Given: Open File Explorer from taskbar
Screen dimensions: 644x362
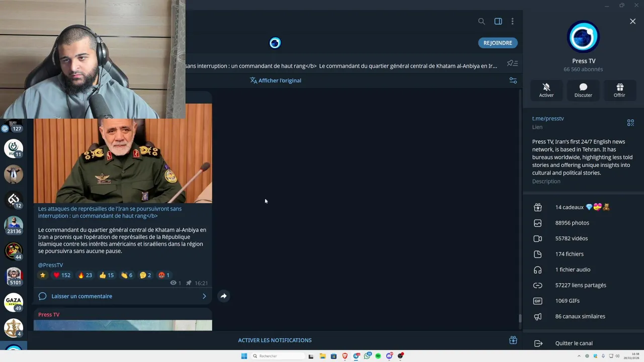Looking at the screenshot, I should 323,356.
